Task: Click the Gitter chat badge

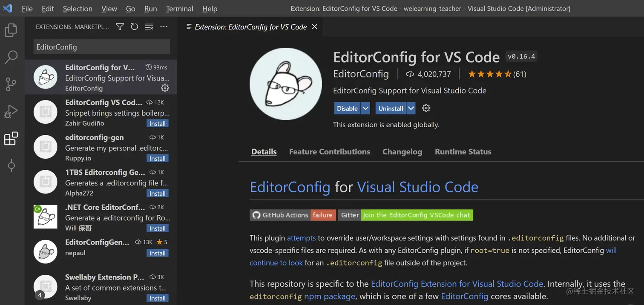Action: [x=406, y=215]
